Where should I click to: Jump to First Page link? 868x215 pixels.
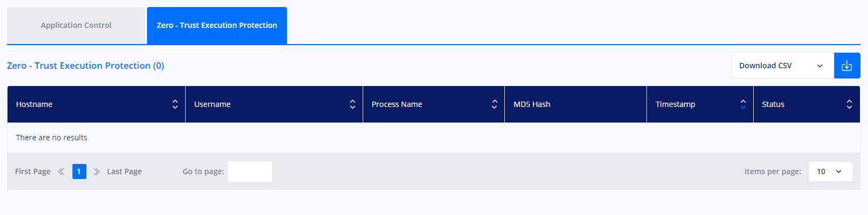[x=33, y=171]
